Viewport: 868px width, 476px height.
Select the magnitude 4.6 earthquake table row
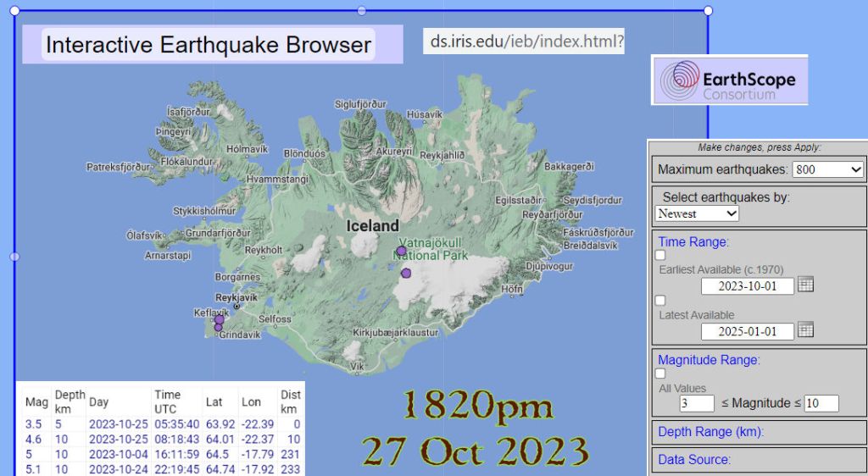(161, 439)
